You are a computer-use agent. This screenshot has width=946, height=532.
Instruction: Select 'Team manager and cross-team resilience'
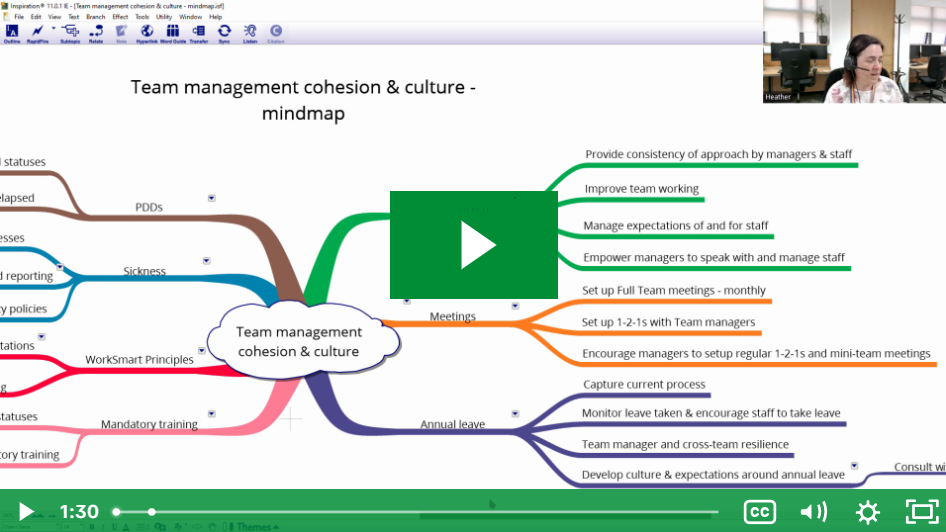tap(685, 445)
